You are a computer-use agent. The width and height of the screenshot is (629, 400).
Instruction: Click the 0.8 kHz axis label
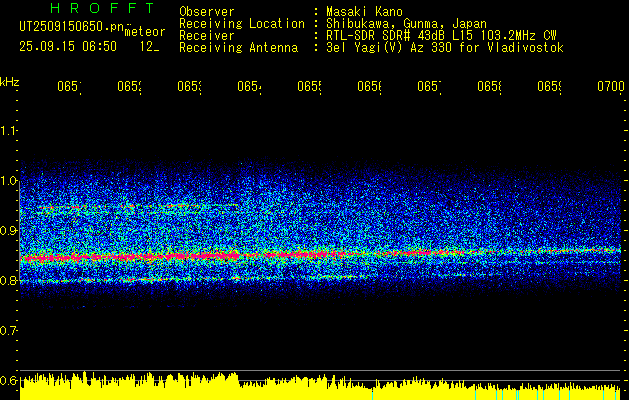[8, 280]
